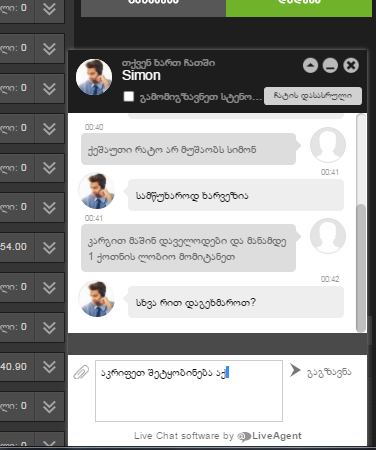Click visitor avatar beside 00:40 message
Image resolution: width=376 pixels, height=450 pixels.
pyautogui.click(x=328, y=145)
